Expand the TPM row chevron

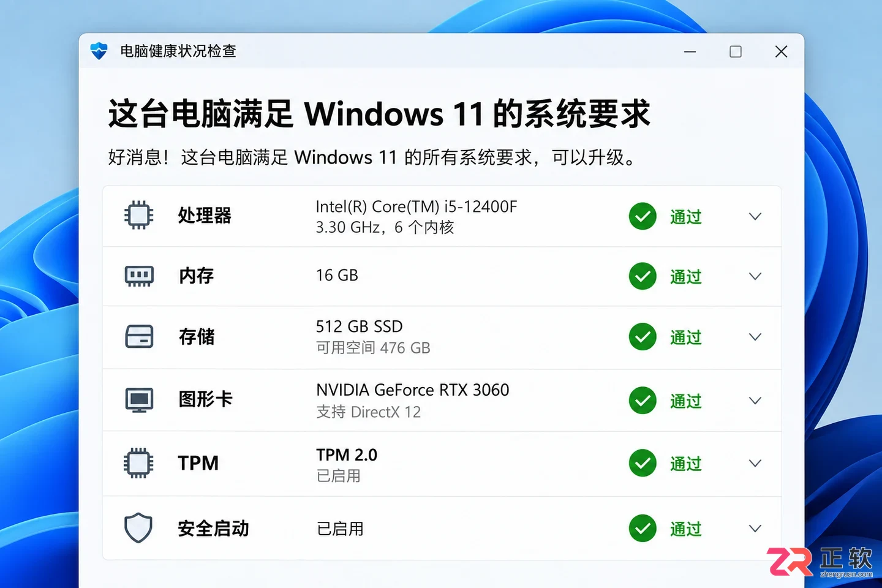[x=755, y=463]
